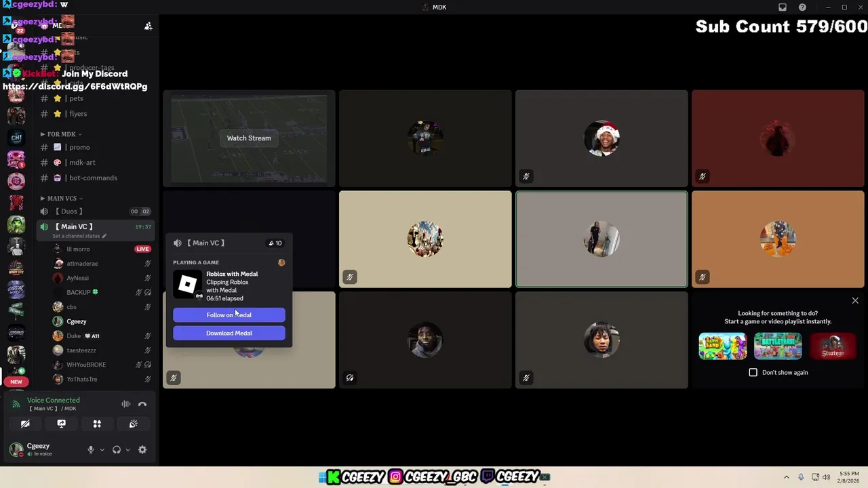The width and height of the screenshot is (868, 488).
Task: Start screen share from voice panel
Action: point(61,424)
